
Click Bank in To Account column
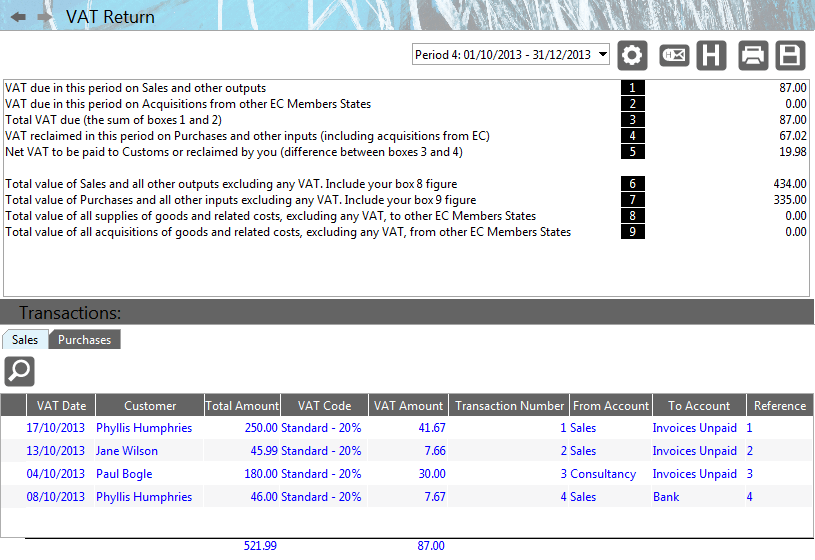coord(666,497)
